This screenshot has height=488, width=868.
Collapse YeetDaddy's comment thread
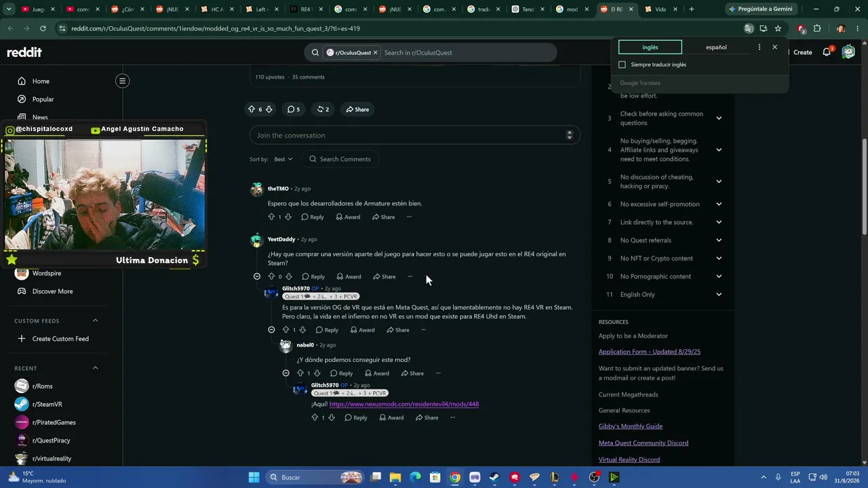click(257, 277)
